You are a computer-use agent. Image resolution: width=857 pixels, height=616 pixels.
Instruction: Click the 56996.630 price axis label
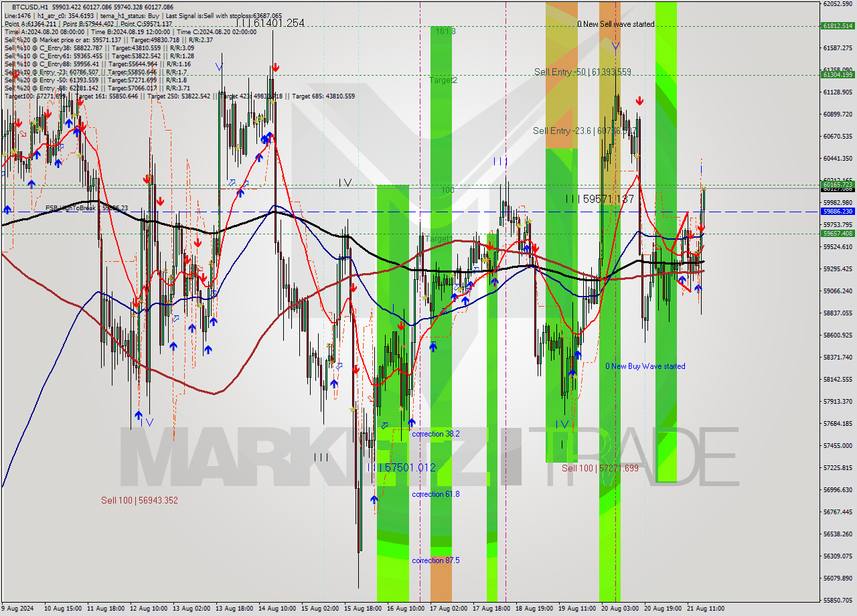(x=837, y=490)
